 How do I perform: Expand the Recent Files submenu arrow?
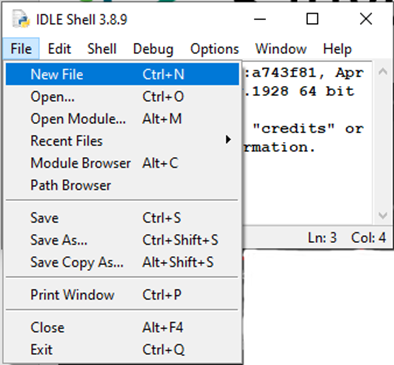tap(228, 139)
